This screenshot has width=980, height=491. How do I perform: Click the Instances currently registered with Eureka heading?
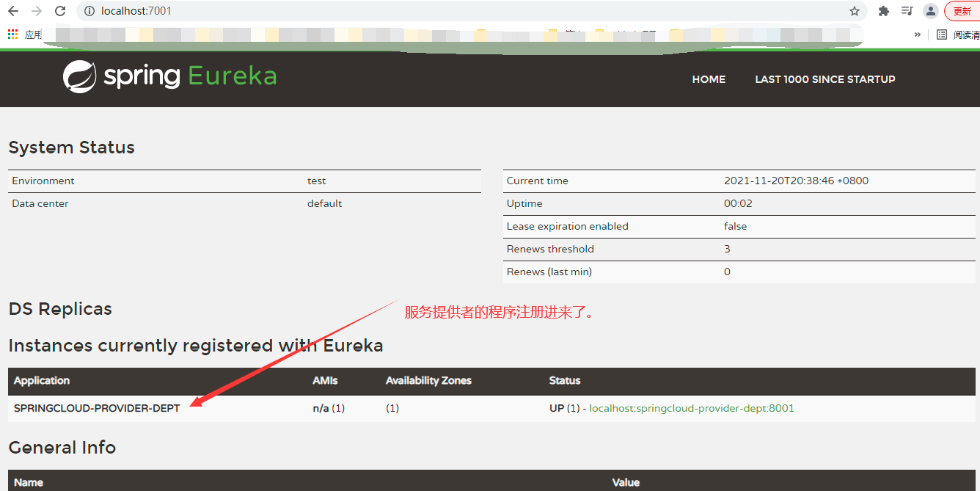click(x=196, y=346)
